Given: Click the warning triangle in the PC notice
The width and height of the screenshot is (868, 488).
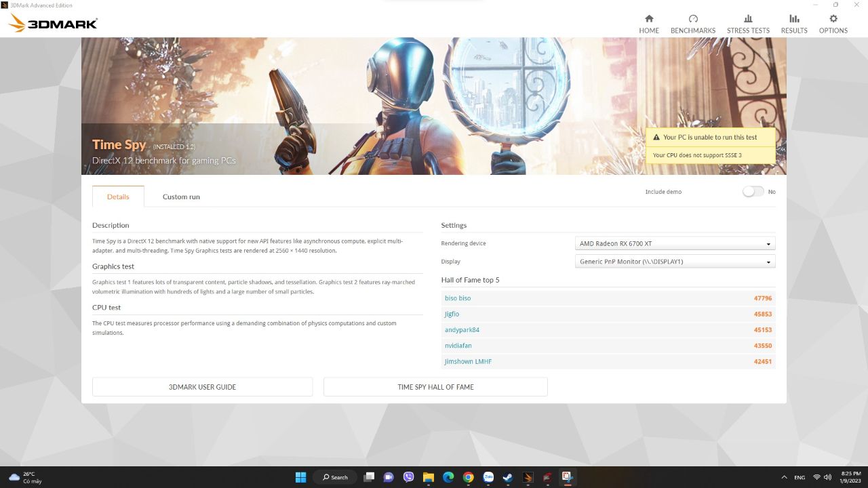Looking at the screenshot, I should click(656, 138).
